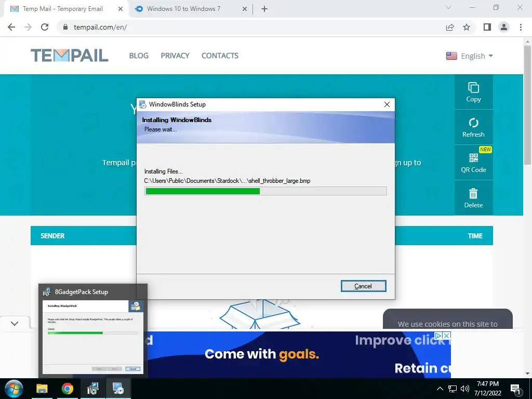Viewport: 532px width, 399px height.
Task: Open the QR Code option
Action: point(473,163)
